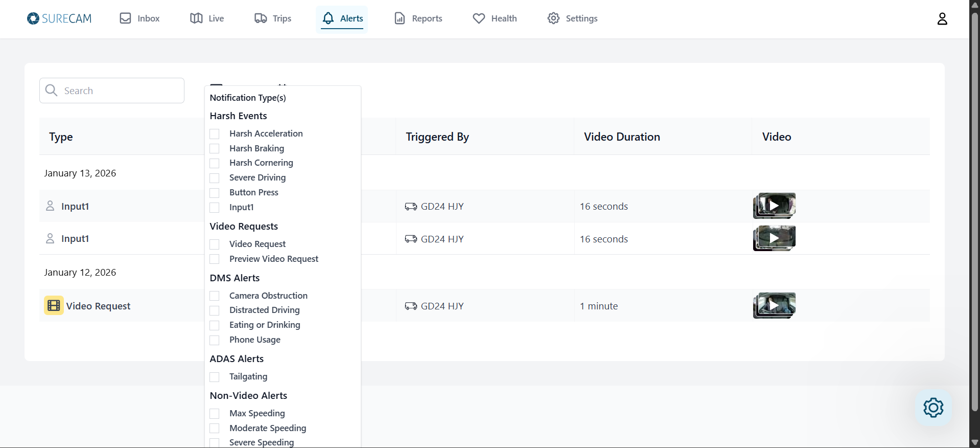Open the user profile icon
The width and height of the screenshot is (980, 448).
pyautogui.click(x=942, y=19)
